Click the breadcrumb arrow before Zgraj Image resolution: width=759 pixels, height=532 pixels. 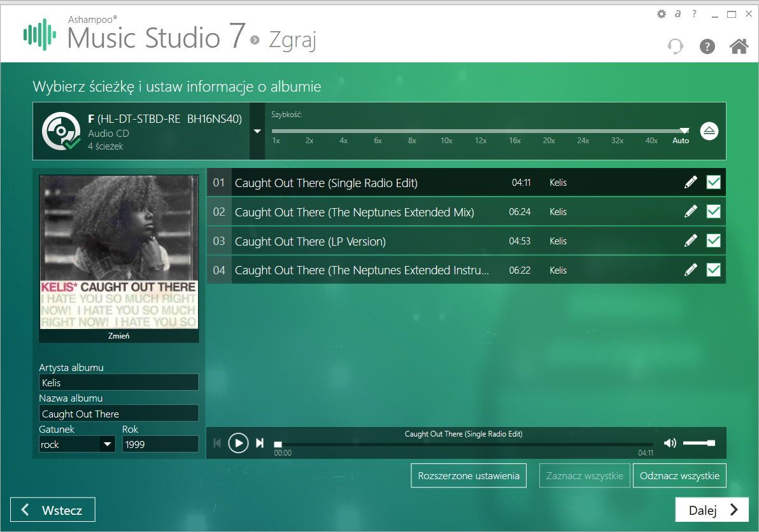[255, 39]
